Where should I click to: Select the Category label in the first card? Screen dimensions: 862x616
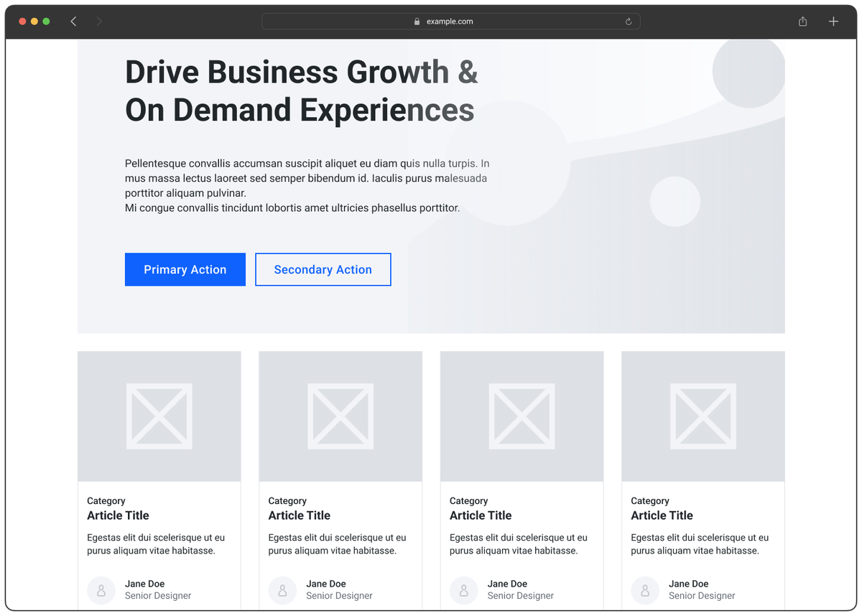(x=106, y=501)
